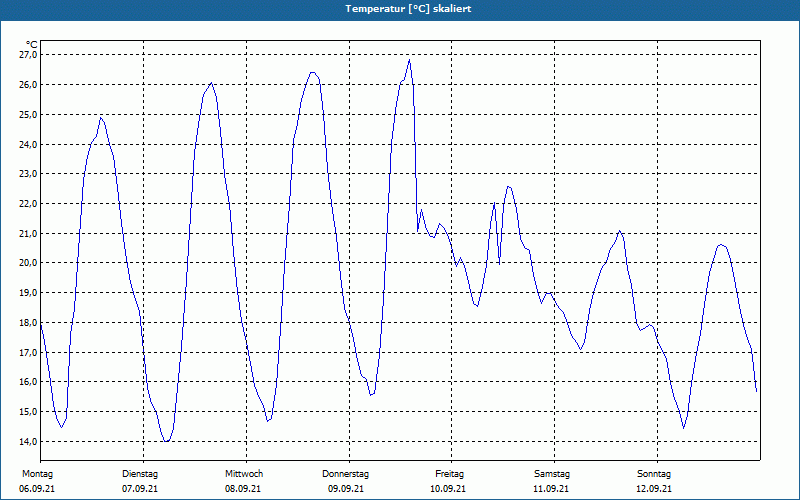Click the Tuesday minimum point at 14°C

(x=166, y=441)
